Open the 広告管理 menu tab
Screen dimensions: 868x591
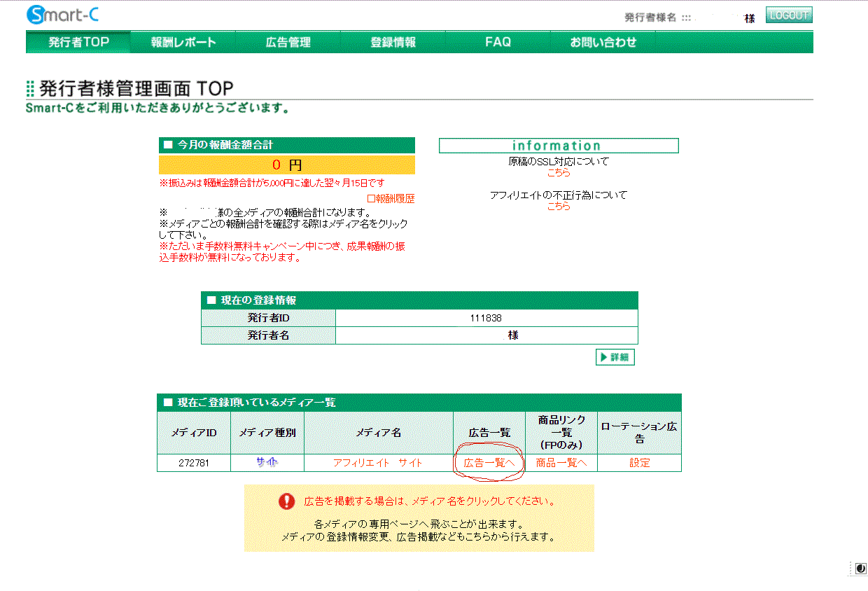(288, 42)
